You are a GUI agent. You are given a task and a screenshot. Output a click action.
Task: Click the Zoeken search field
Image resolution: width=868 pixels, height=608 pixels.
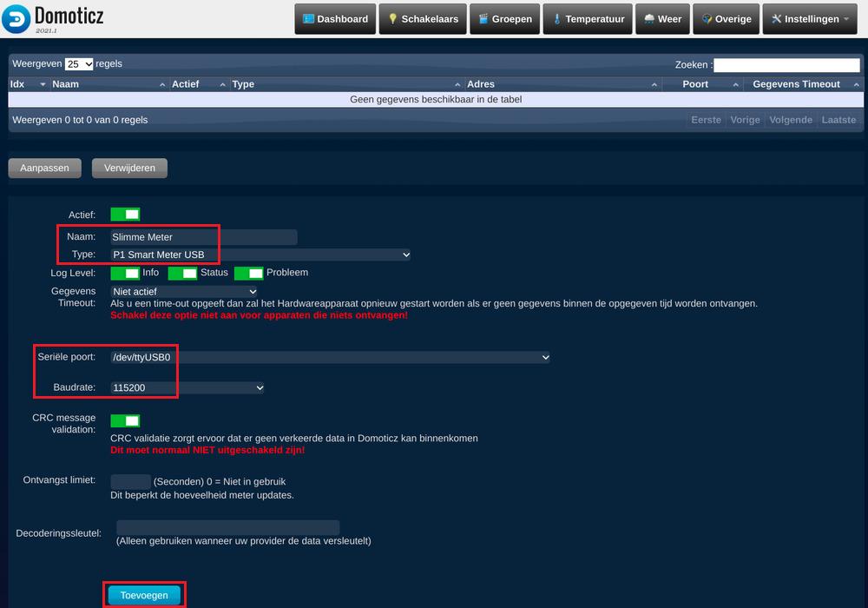tap(786, 65)
